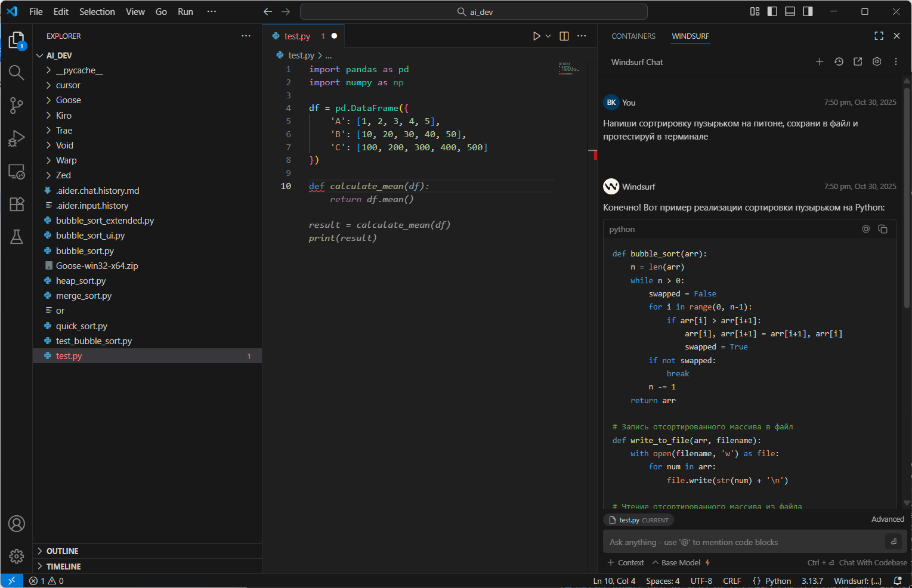Toggle the secondary side bar layout
The image size is (912, 588).
point(808,11)
